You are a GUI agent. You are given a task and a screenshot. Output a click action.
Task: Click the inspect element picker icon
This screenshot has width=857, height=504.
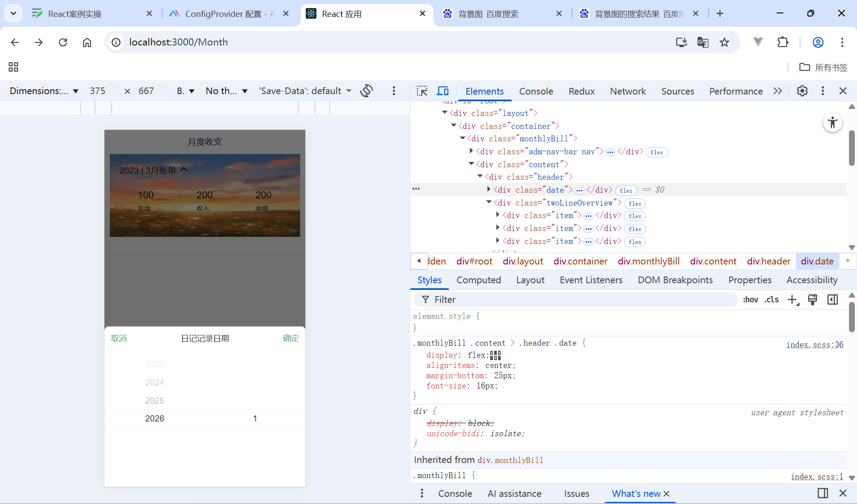[x=422, y=91]
